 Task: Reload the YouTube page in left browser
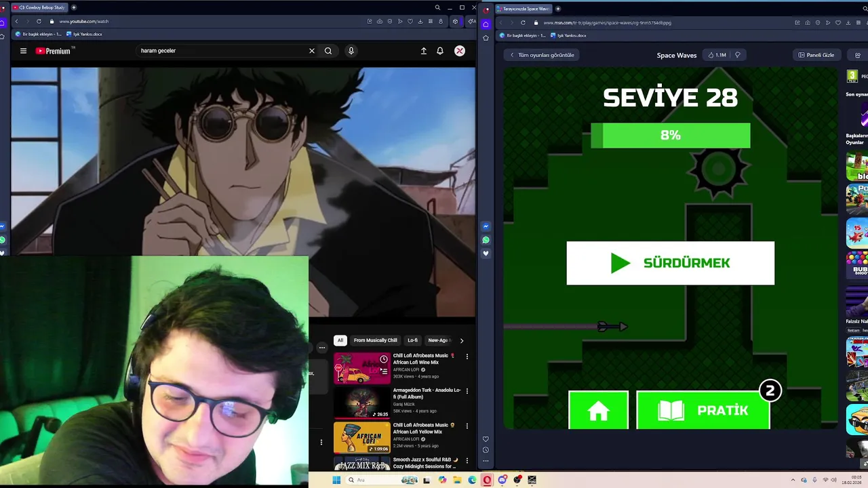click(39, 21)
